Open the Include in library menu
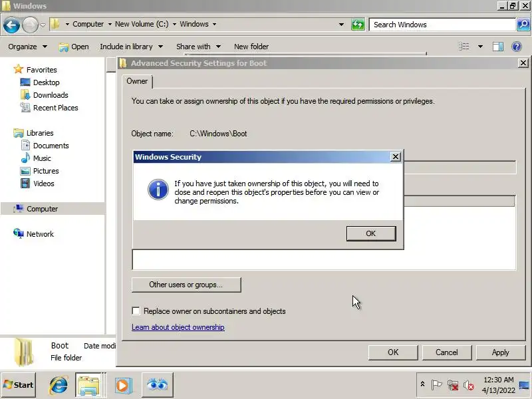The image size is (532, 399). [x=131, y=47]
